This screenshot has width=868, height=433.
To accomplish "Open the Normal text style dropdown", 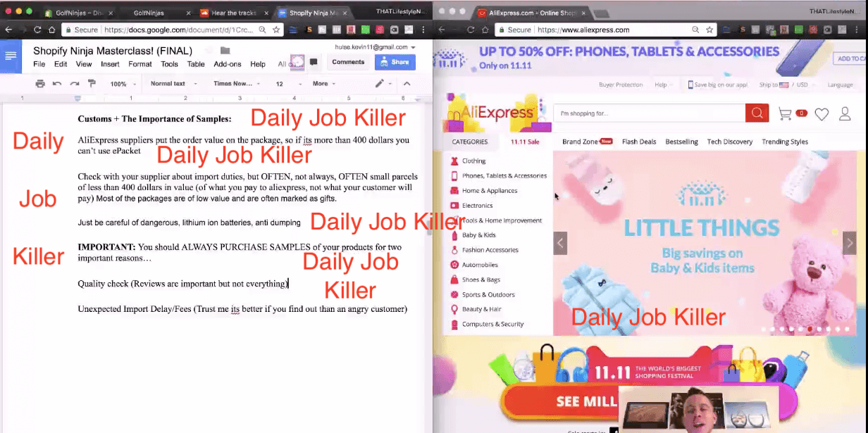I will point(173,84).
